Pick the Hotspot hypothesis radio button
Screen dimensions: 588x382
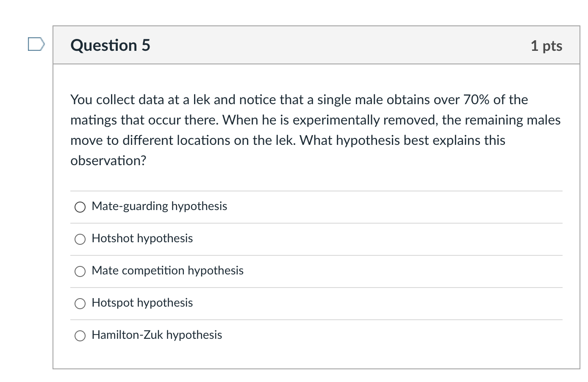click(x=80, y=303)
